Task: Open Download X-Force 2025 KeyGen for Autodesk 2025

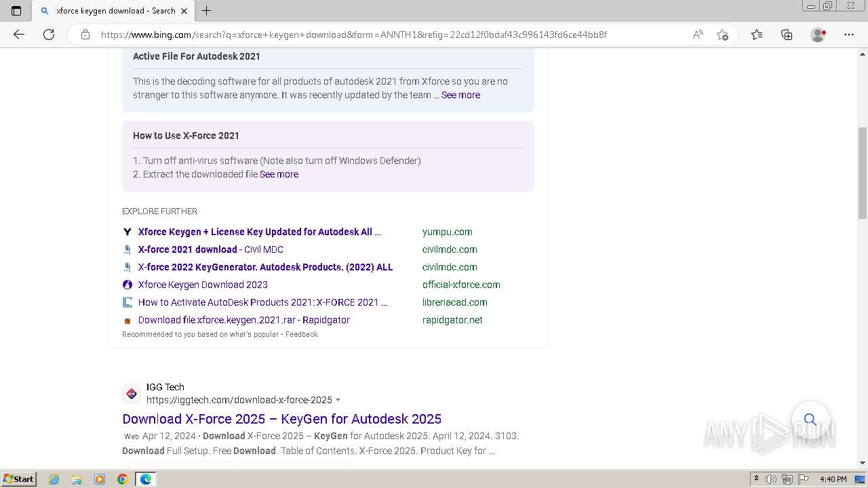Action: [282, 419]
